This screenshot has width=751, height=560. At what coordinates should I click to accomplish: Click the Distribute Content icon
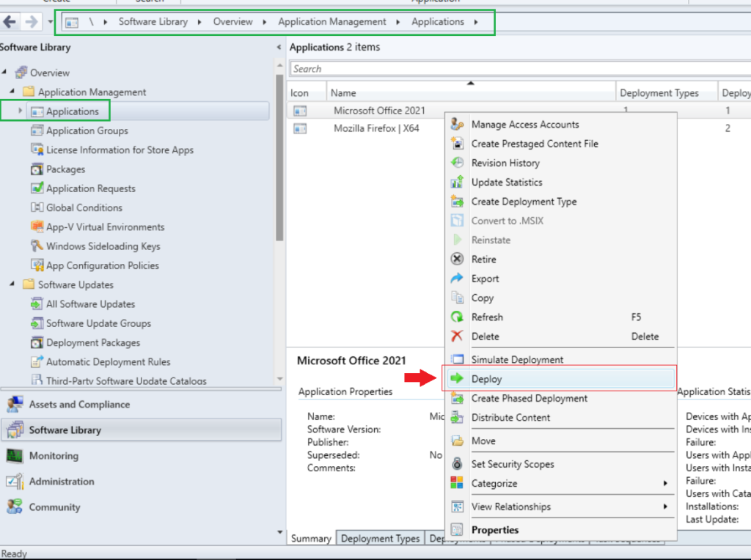coord(457,417)
